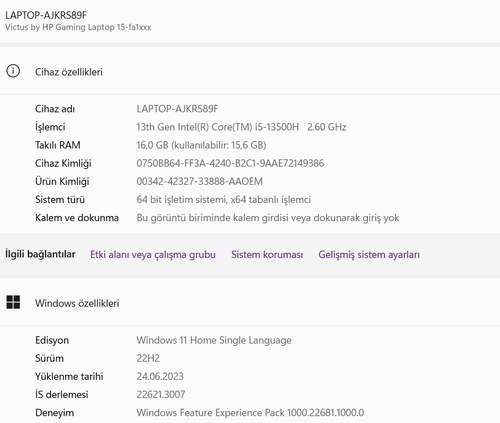Select the LAPTOP-AJKRS89F title at top

(46, 15)
